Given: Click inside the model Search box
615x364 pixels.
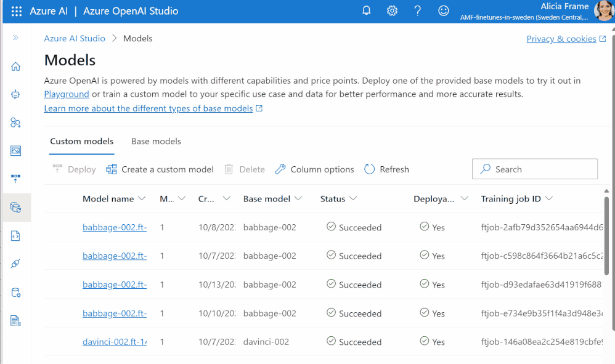Looking at the screenshot, I should click(x=534, y=169).
